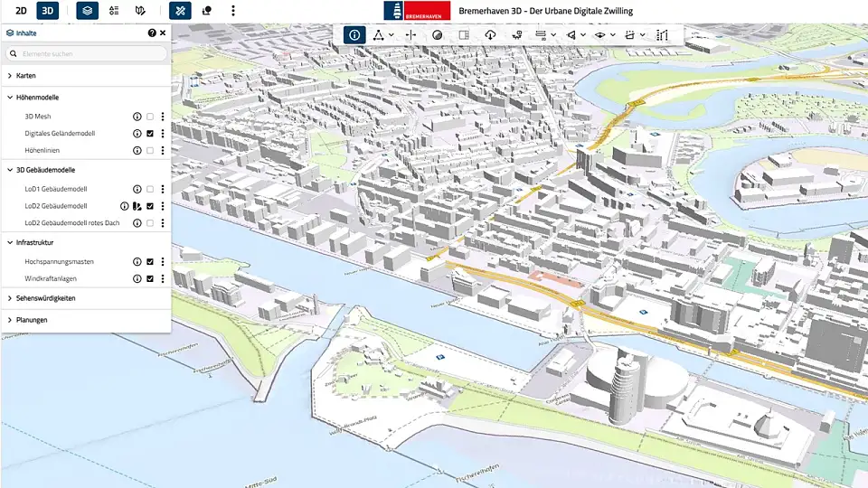868x488 pixels.
Task: Open options menu for Höhenlinien
Action: point(163,151)
